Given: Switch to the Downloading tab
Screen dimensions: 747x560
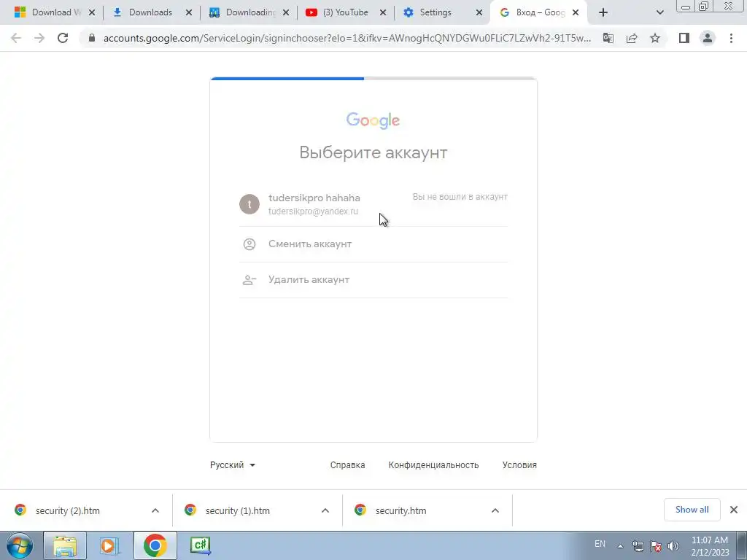Looking at the screenshot, I should coord(250,12).
